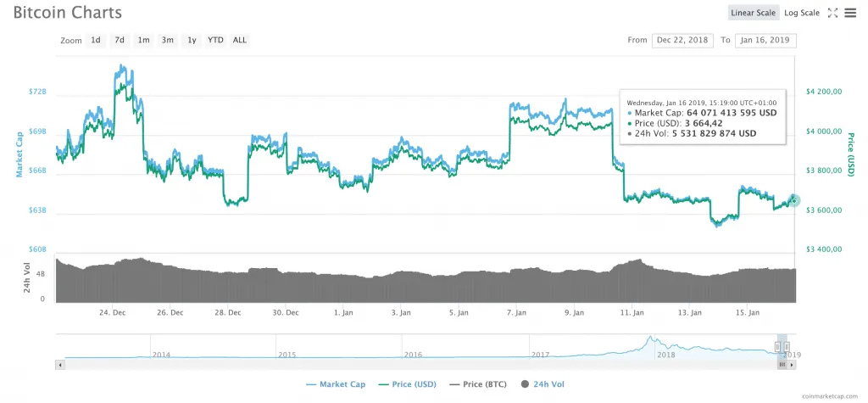This screenshot has height=403, width=868.
Task: Click the 30. Dec date axis label
Action: [286, 313]
